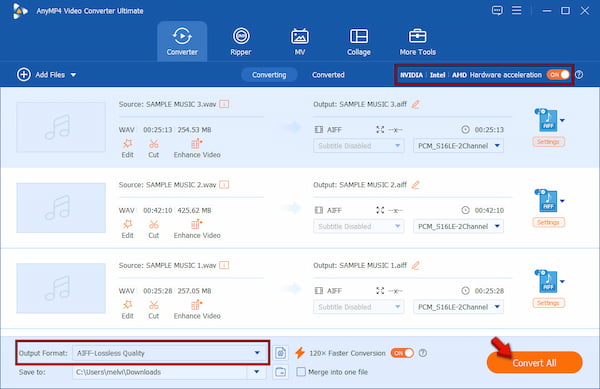Open Settings for SAMPLE MUSIC 1.aiff

point(548,303)
